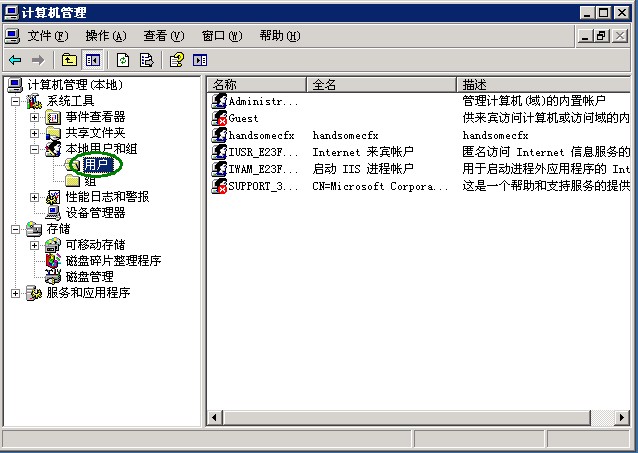Collapse the 存储 tree node
Screen dimensions: 638x453
click(x=15, y=229)
